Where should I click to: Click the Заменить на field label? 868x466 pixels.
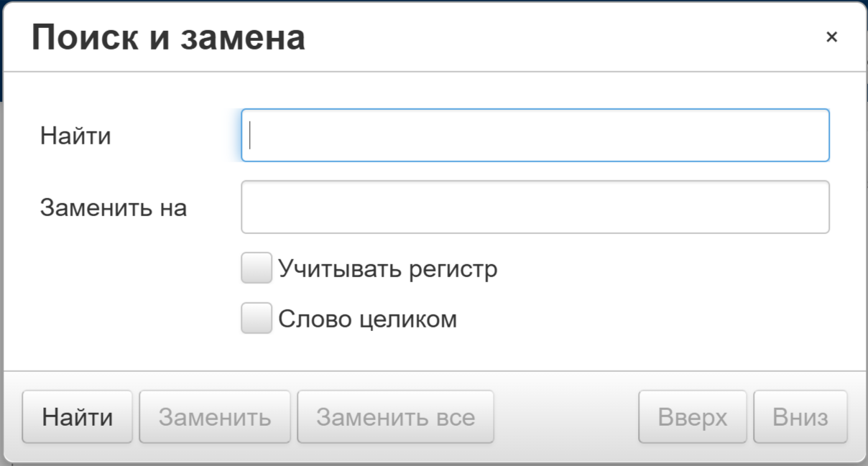point(114,208)
